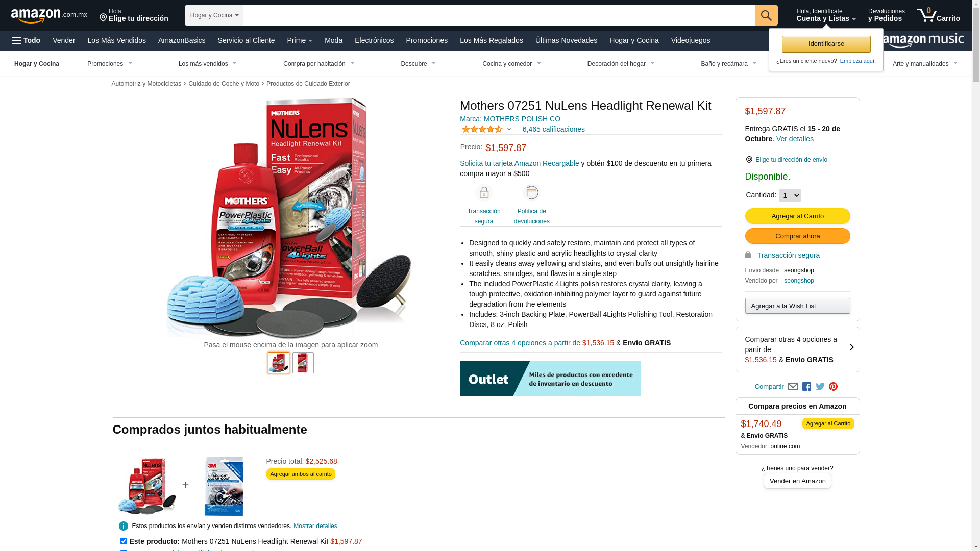Screen dimensions: 980x551
Task: Share product via email icon
Action: [793, 387]
